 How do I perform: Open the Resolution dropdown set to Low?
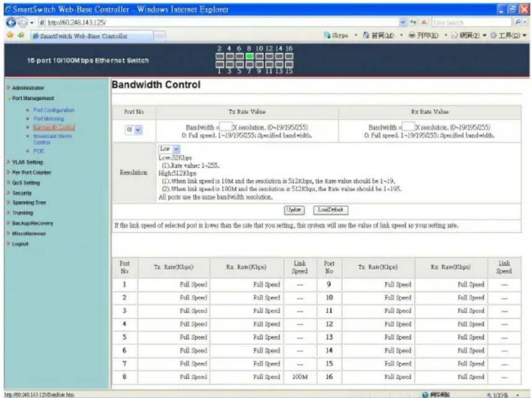click(x=169, y=149)
